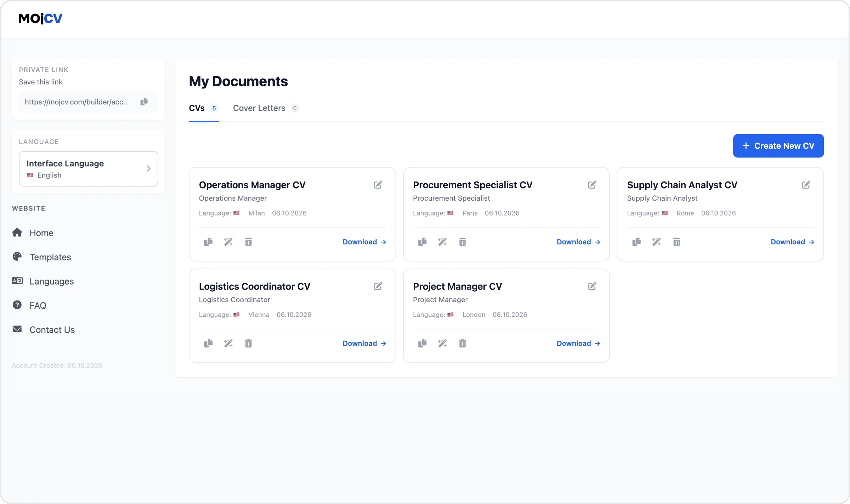Click magic wand on Project Manager CV

(x=442, y=343)
